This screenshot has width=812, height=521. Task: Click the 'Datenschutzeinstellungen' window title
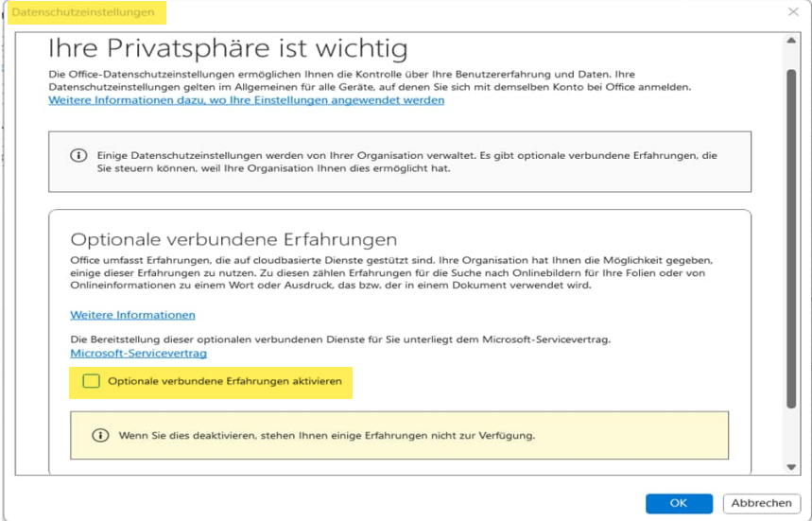pos(82,12)
